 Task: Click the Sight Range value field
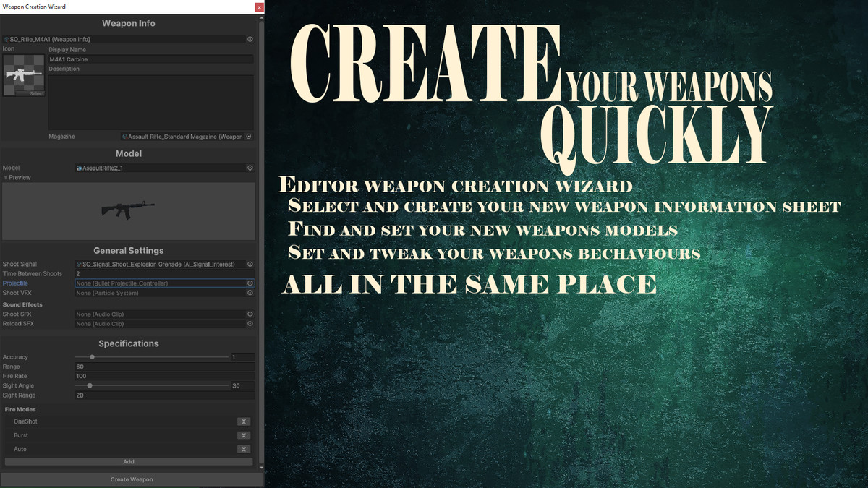click(165, 395)
